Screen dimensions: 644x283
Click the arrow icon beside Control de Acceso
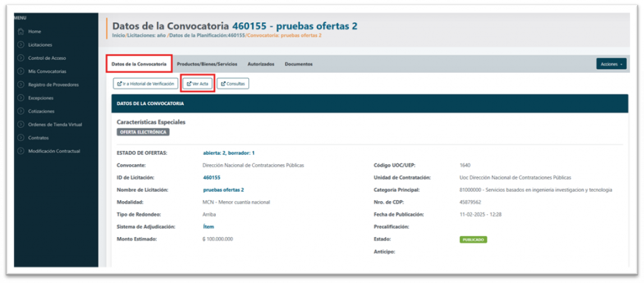pyautogui.click(x=21, y=58)
